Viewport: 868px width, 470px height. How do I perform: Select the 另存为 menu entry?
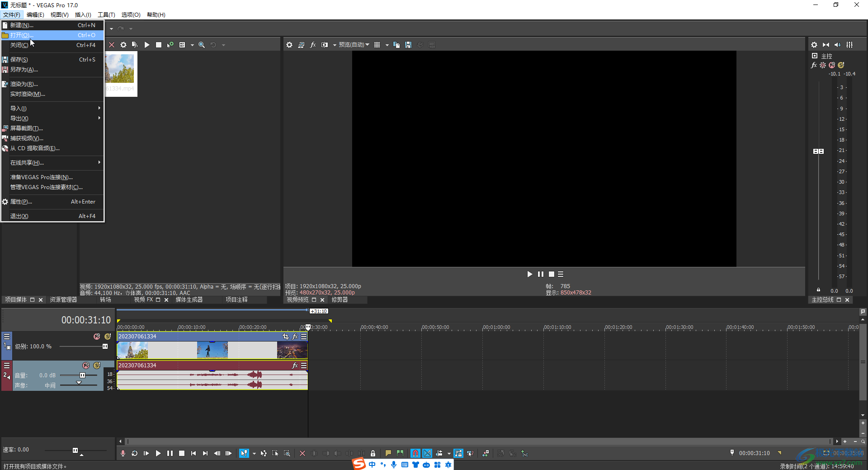[x=52, y=70]
